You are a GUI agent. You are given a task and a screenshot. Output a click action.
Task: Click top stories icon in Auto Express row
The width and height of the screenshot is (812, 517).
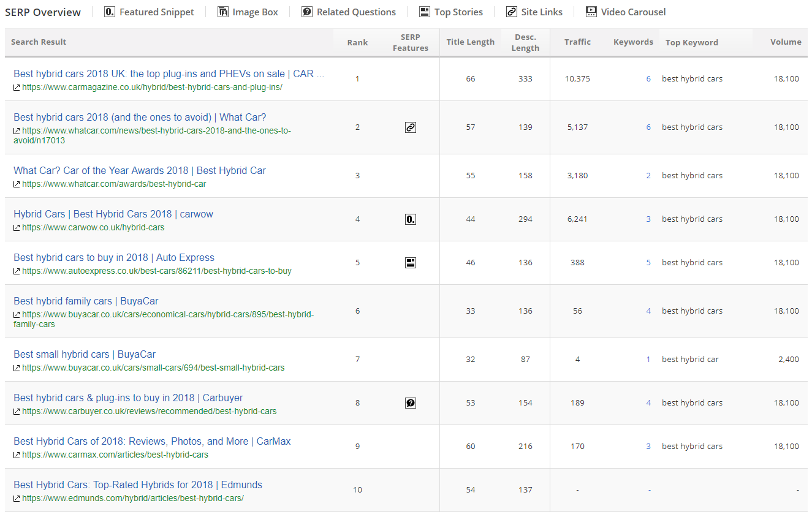coord(411,263)
